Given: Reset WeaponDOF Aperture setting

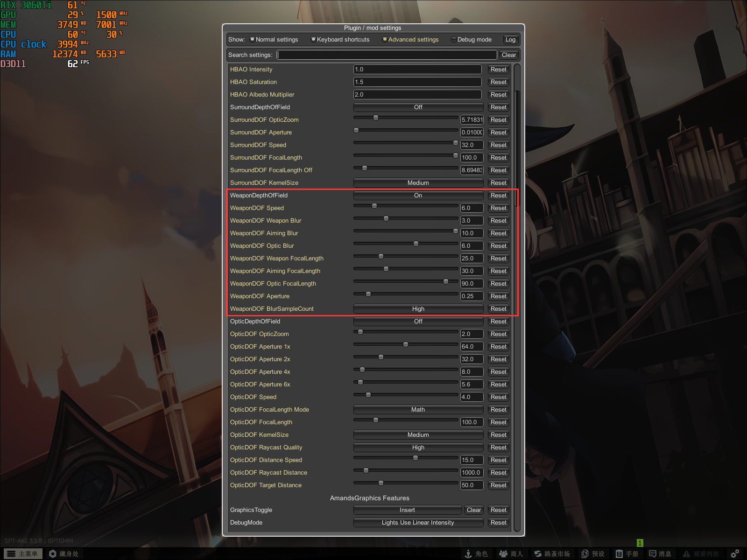Looking at the screenshot, I should point(498,296).
